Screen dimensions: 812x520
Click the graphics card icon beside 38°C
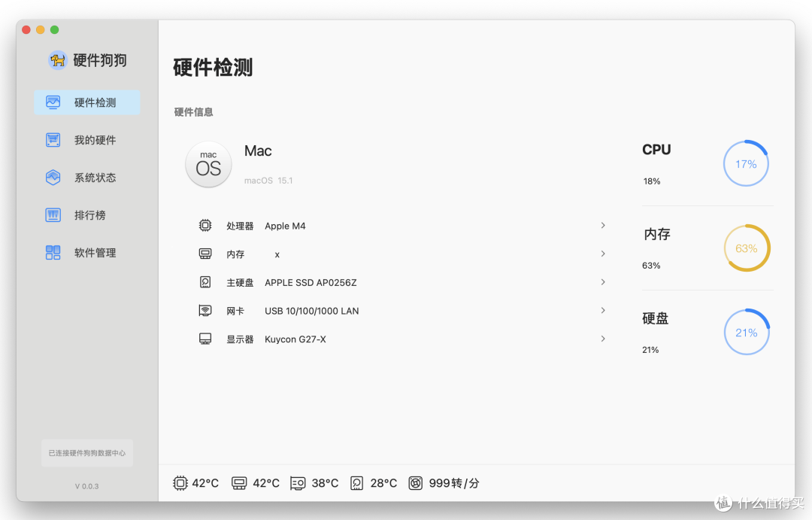[298, 483]
